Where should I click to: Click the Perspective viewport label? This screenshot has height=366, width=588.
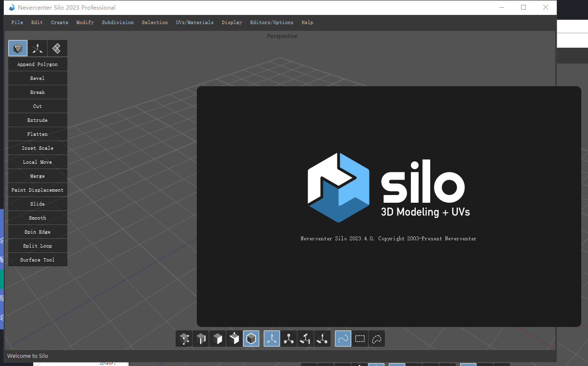coord(282,36)
